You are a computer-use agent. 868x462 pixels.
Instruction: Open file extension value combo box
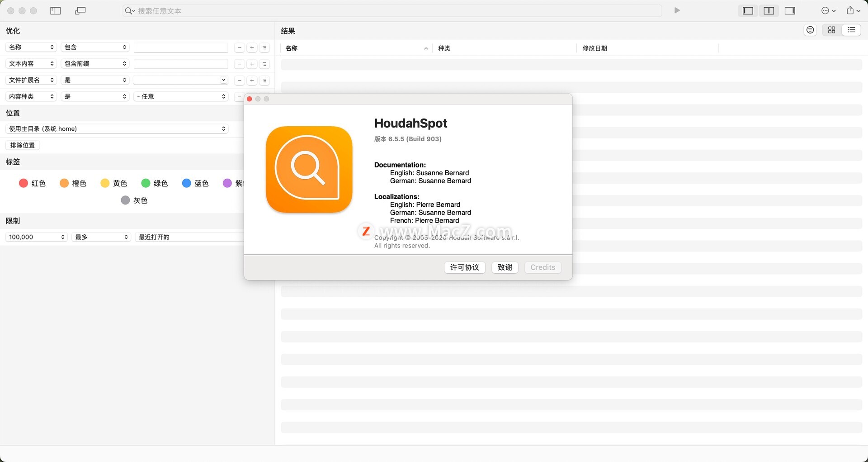click(x=180, y=80)
